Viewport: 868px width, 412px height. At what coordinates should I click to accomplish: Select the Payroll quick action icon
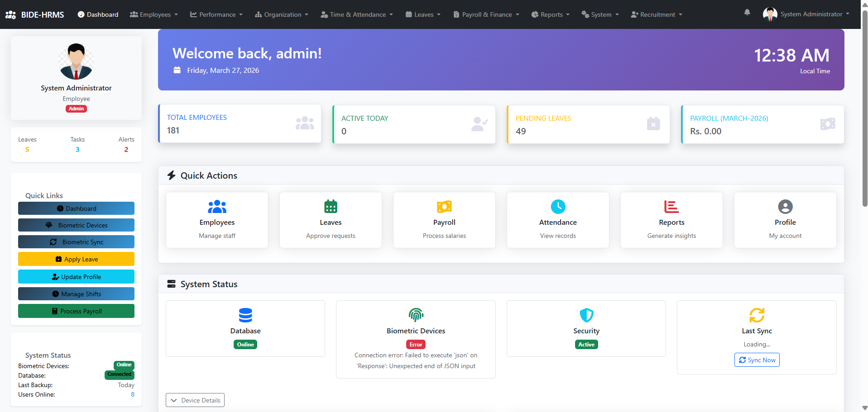tap(444, 207)
